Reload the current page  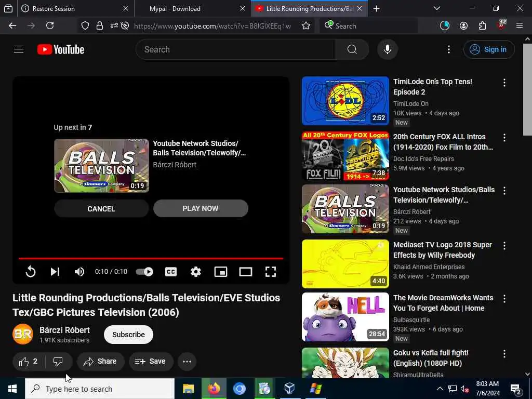pyautogui.click(x=50, y=26)
